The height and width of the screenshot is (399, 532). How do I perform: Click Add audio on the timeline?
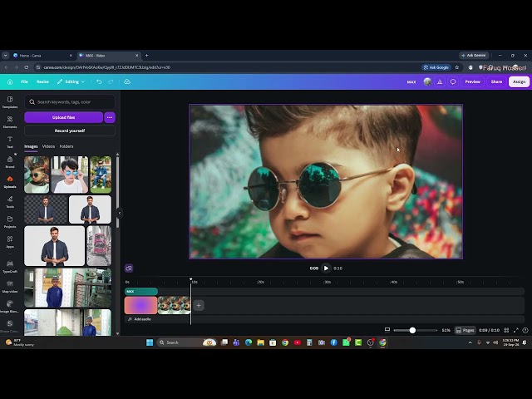[140, 319]
